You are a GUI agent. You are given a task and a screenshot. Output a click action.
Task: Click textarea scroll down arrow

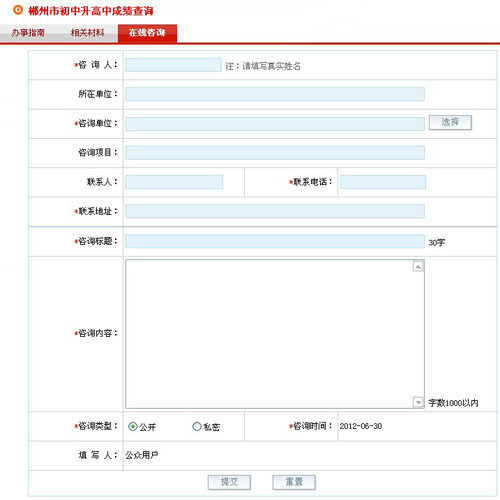point(418,402)
